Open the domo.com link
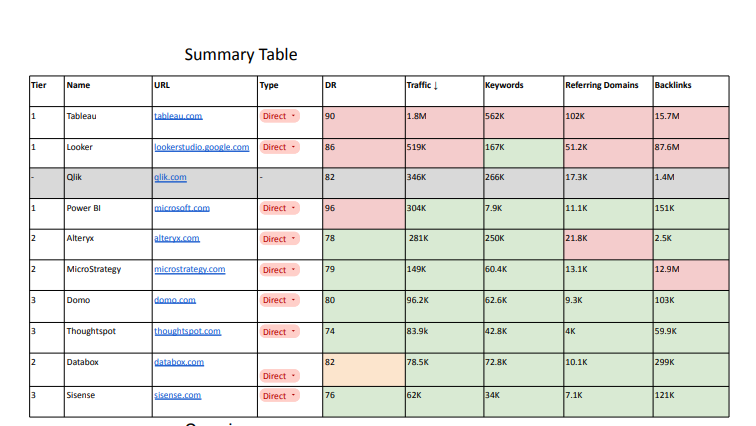 point(175,300)
